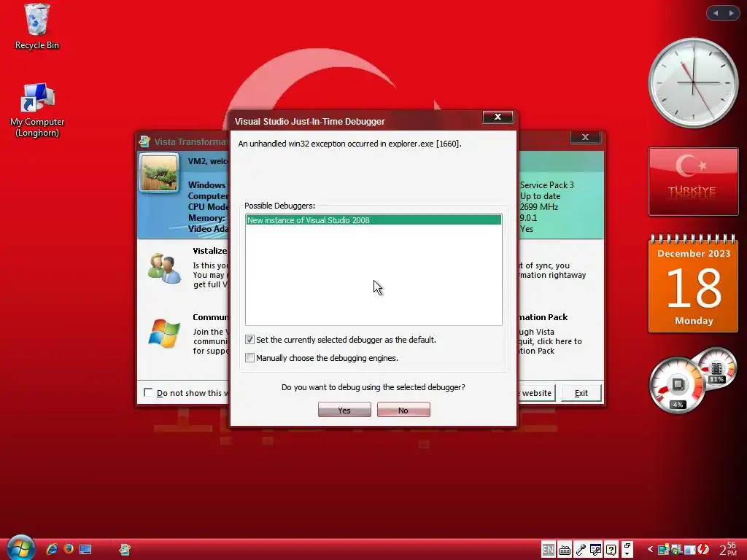
Task: Check Do not show this in Vista Transformation window
Action: (148, 392)
